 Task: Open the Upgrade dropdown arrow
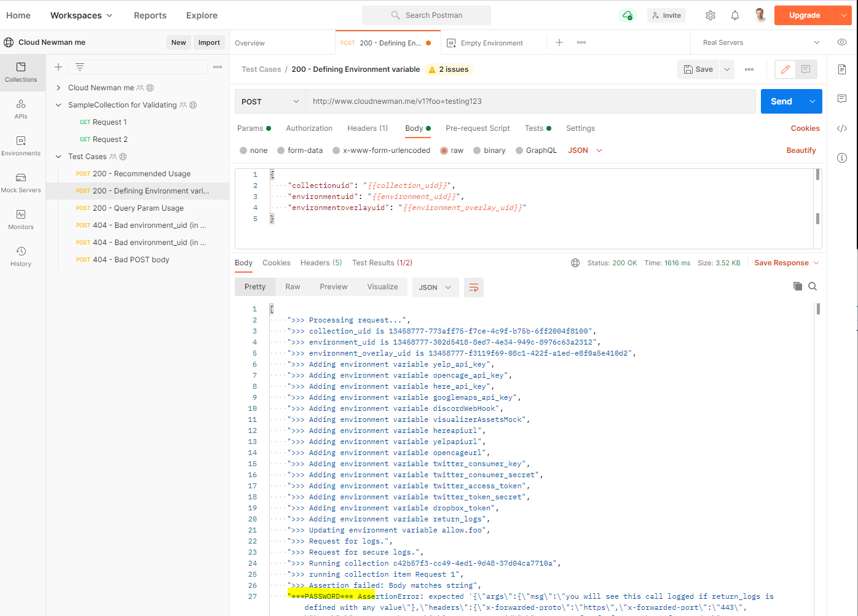(x=843, y=15)
